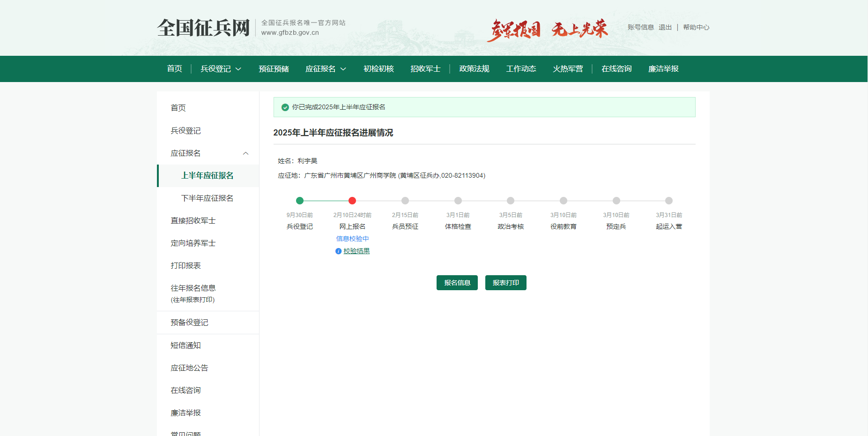Viewport: 868px width, 436px height.
Task: Click the red 参军报国 slogan graphic
Action: [x=513, y=30]
